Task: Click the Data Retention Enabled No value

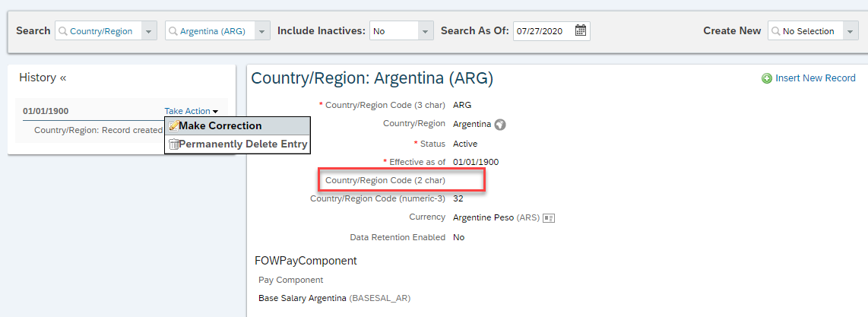Action: [x=458, y=237]
